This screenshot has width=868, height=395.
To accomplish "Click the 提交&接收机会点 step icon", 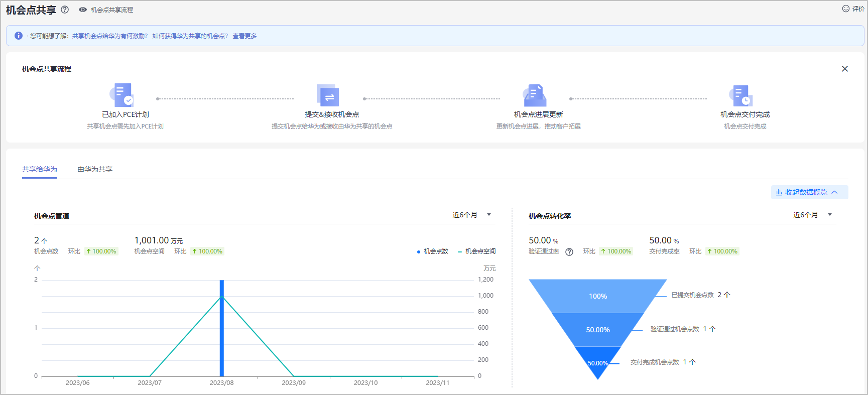I will pyautogui.click(x=328, y=95).
